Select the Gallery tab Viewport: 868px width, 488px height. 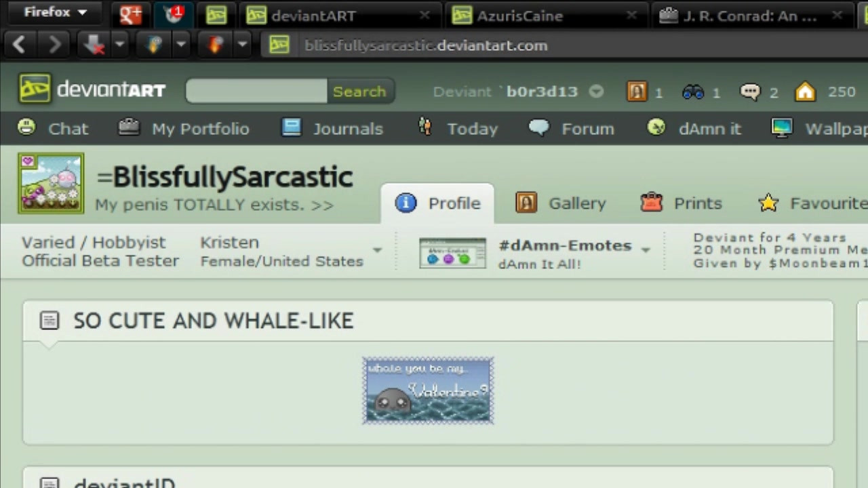tap(561, 203)
